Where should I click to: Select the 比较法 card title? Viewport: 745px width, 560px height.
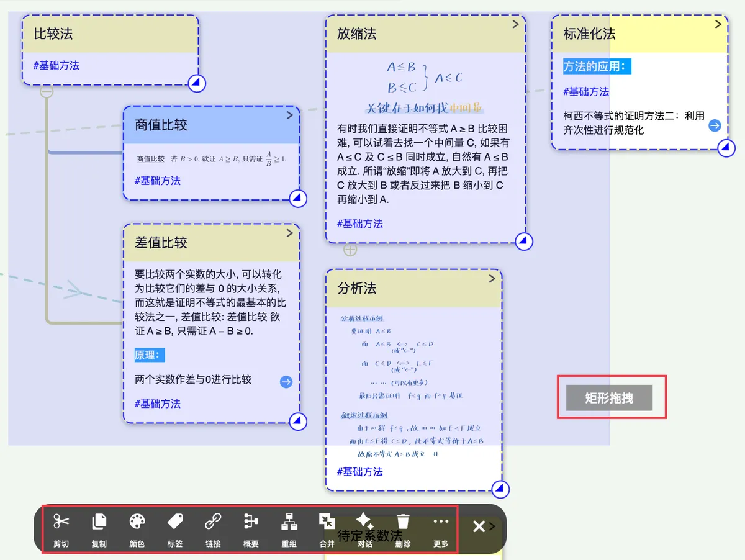(x=53, y=34)
